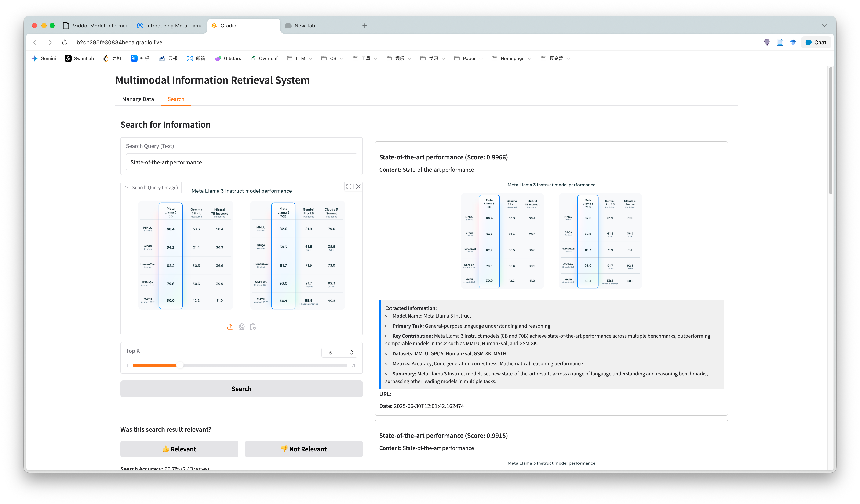Expand the Homepage bookmark folder
Viewport: 860px width, 504px height.
click(x=511, y=58)
